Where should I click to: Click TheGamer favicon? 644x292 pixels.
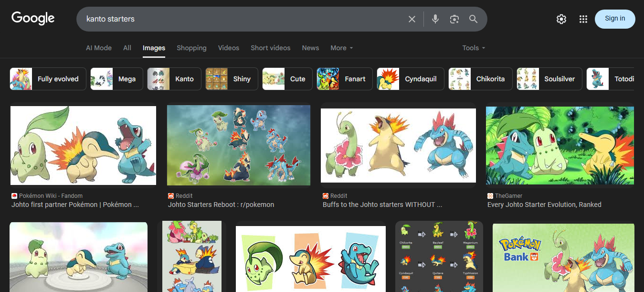490,196
